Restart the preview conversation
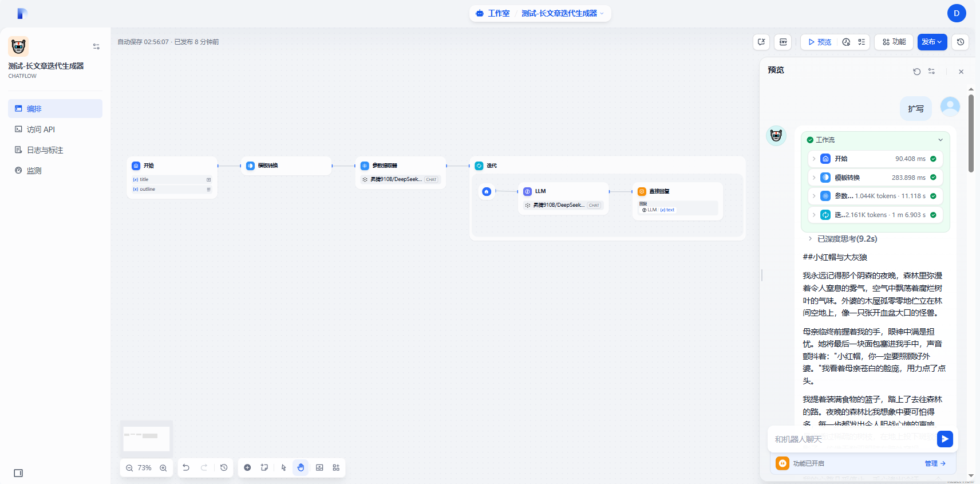The image size is (980, 484). 916,72
